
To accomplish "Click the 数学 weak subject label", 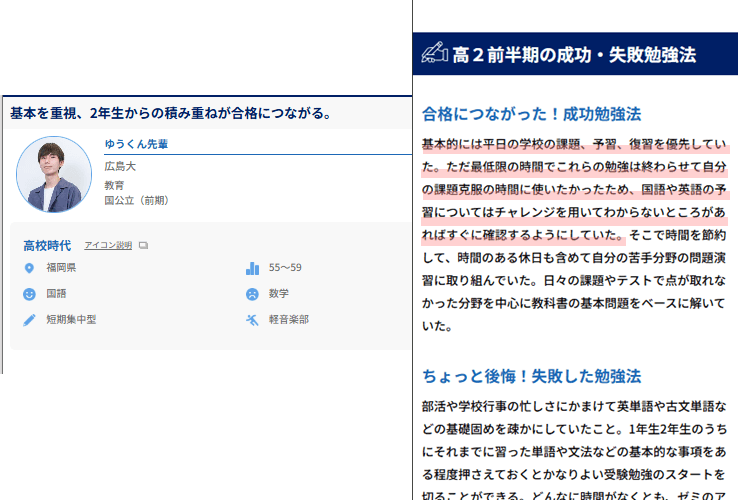I will click(x=278, y=293).
